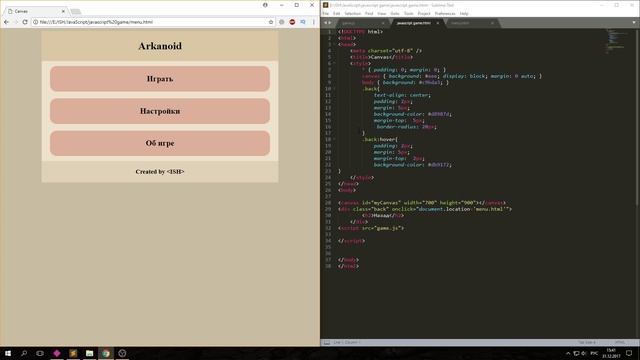Close the first Sublime tab
The width and height of the screenshot is (640, 360).
383,23
